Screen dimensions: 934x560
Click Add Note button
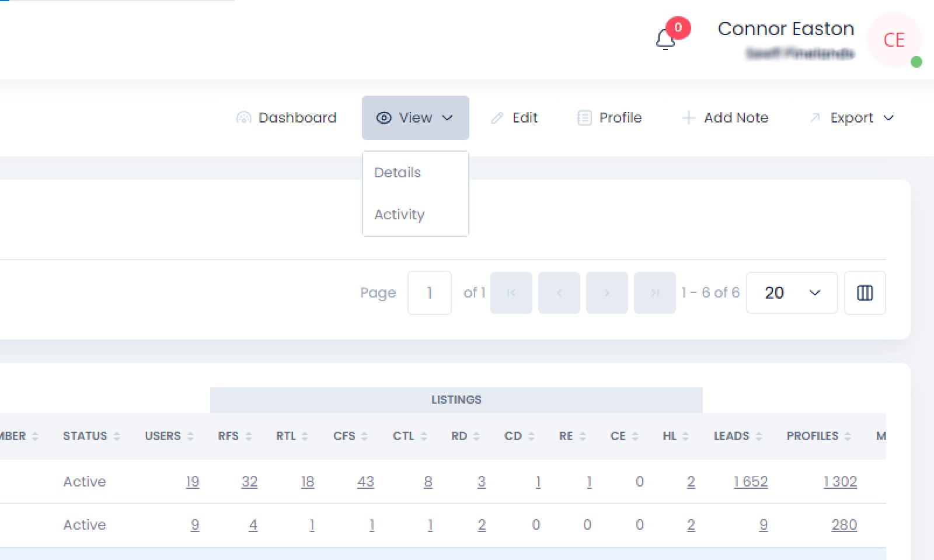724,118
